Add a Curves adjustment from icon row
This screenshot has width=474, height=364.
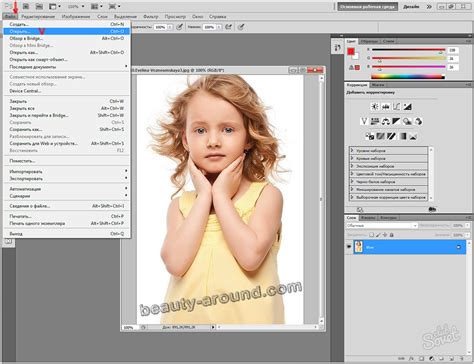[396, 107]
